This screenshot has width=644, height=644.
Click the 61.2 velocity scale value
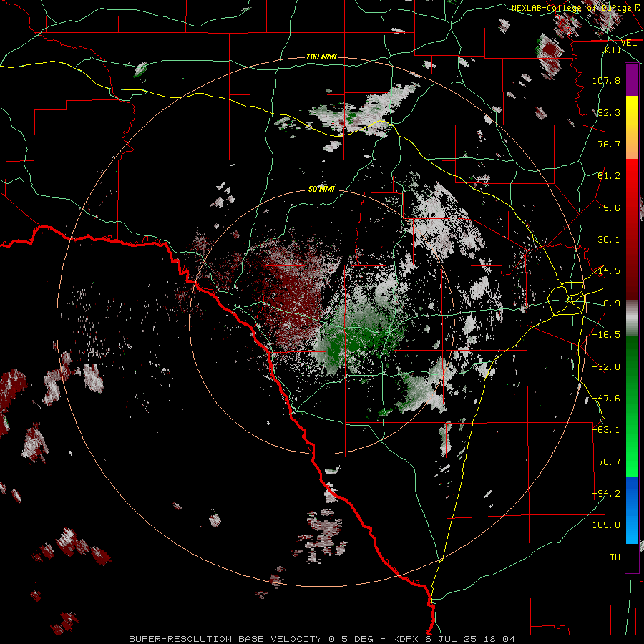coord(609,176)
